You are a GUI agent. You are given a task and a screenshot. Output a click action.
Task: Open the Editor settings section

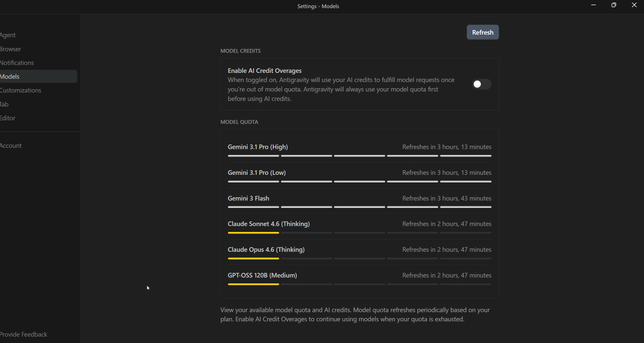click(x=8, y=118)
